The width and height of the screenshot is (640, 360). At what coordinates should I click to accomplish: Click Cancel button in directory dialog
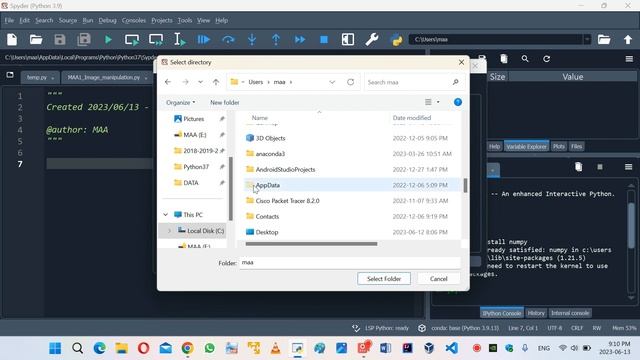coord(438,279)
